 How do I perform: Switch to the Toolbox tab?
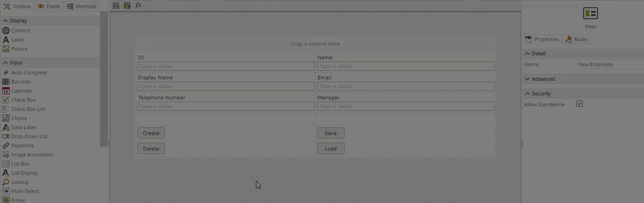(x=17, y=6)
